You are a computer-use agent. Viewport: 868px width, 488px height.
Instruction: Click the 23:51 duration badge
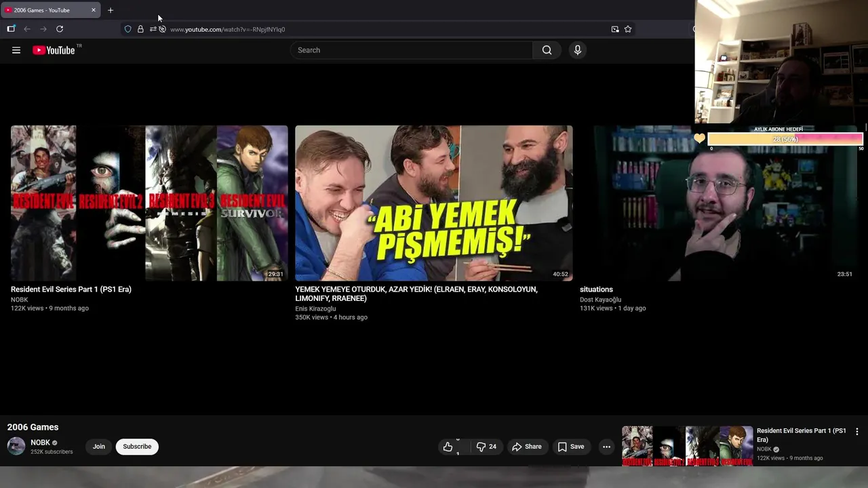click(x=844, y=274)
